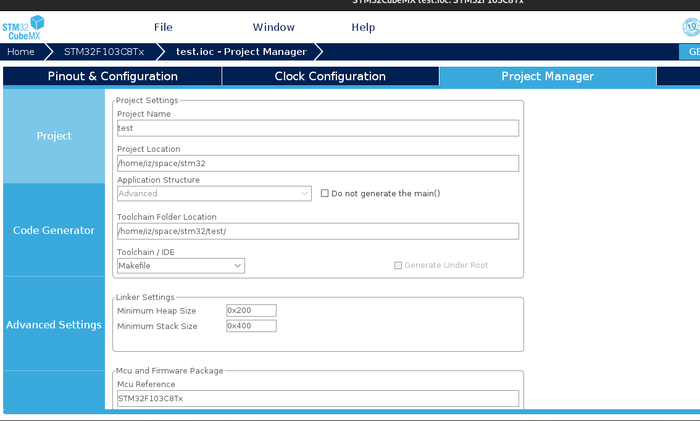Select the STM32F103C8Tx breadcrumb
Image resolution: width=700 pixels, height=421 pixels.
[x=104, y=52]
